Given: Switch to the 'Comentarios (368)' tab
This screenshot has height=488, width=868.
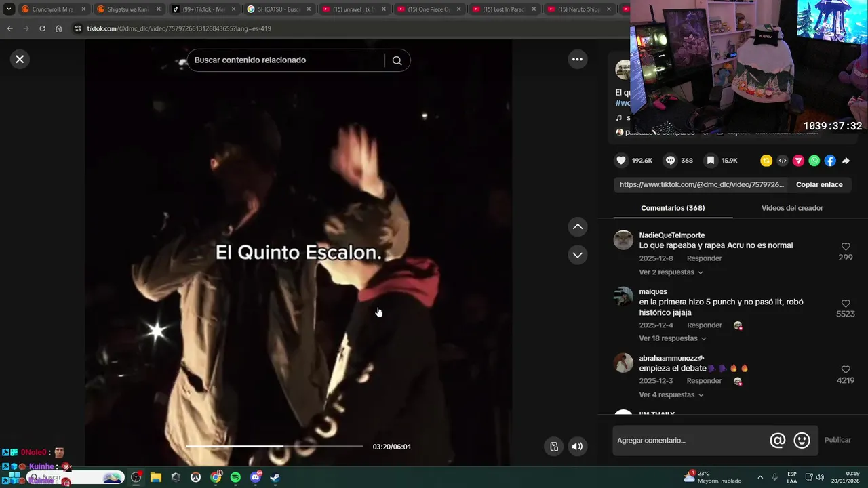Looking at the screenshot, I should (673, 208).
